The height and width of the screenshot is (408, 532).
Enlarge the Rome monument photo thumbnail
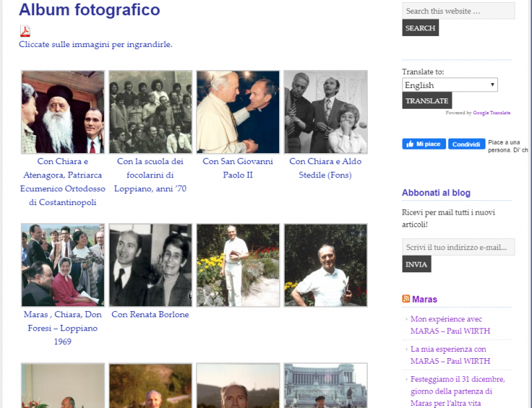[x=326, y=386]
